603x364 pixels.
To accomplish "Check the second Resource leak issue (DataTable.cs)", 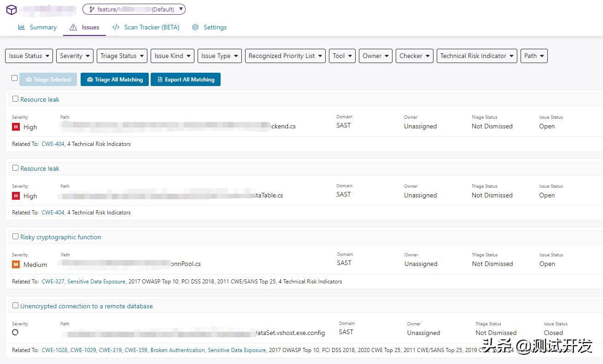I will tap(15, 168).
